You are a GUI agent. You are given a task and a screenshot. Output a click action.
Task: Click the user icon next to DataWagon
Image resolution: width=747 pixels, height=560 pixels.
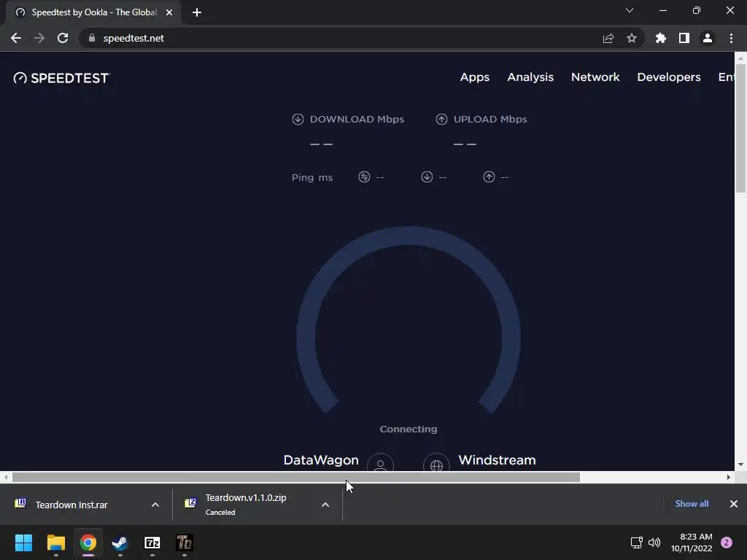pyautogui.click(x=380, y=463)
